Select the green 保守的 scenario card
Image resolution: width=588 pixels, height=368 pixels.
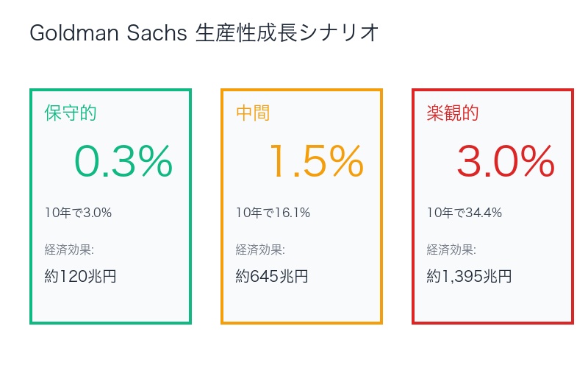tap(110, 206)
